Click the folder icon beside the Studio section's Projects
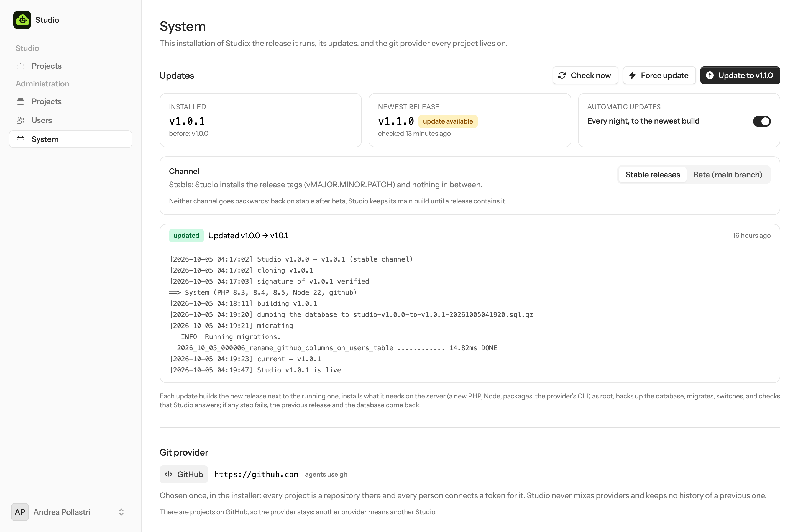This screenshot has height=532, width=798. pos(21,66)
